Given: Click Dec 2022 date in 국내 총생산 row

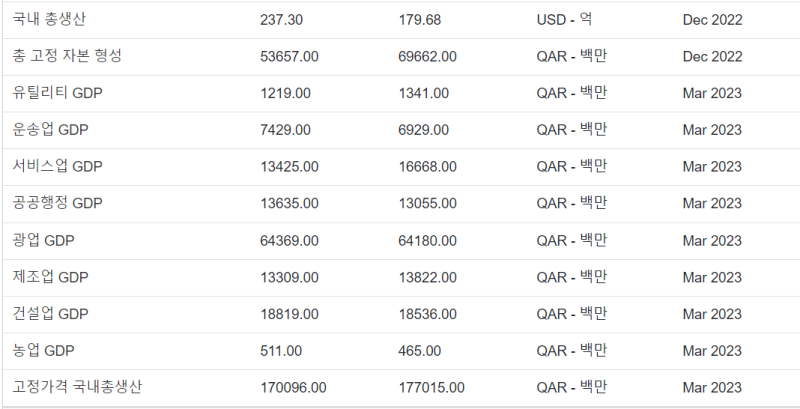Looking at the screenshot, I should [x=712, y=19].
